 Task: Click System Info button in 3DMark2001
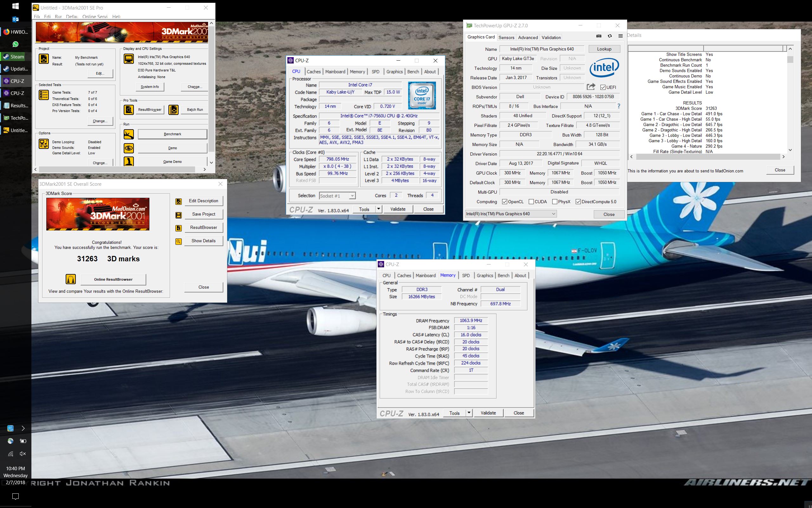coord(150,87)
